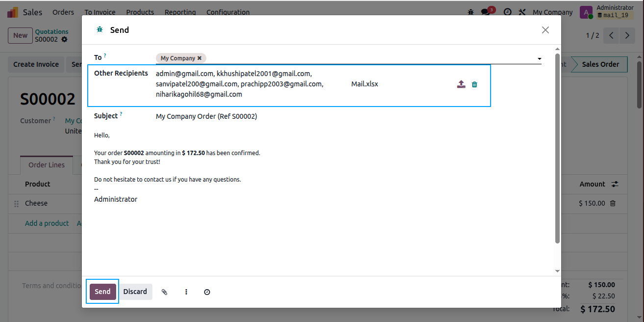Click the Send button
The height and width of the screenshot is (322, 644).
pos(103,292)
